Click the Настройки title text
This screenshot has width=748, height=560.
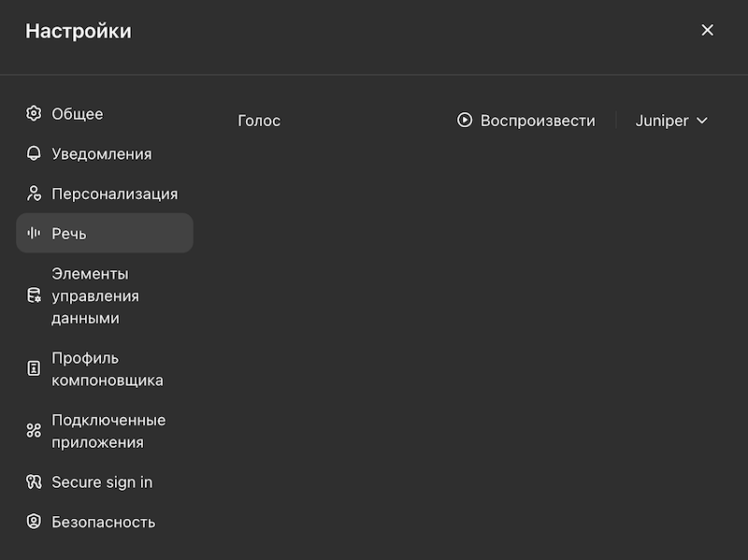tap(79, 31)
